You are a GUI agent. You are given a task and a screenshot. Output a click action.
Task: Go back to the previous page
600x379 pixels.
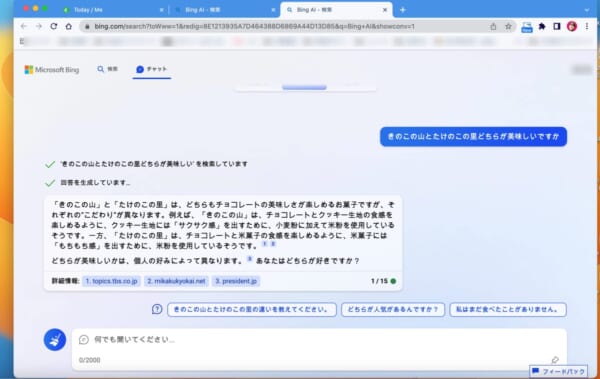(24, 26)
